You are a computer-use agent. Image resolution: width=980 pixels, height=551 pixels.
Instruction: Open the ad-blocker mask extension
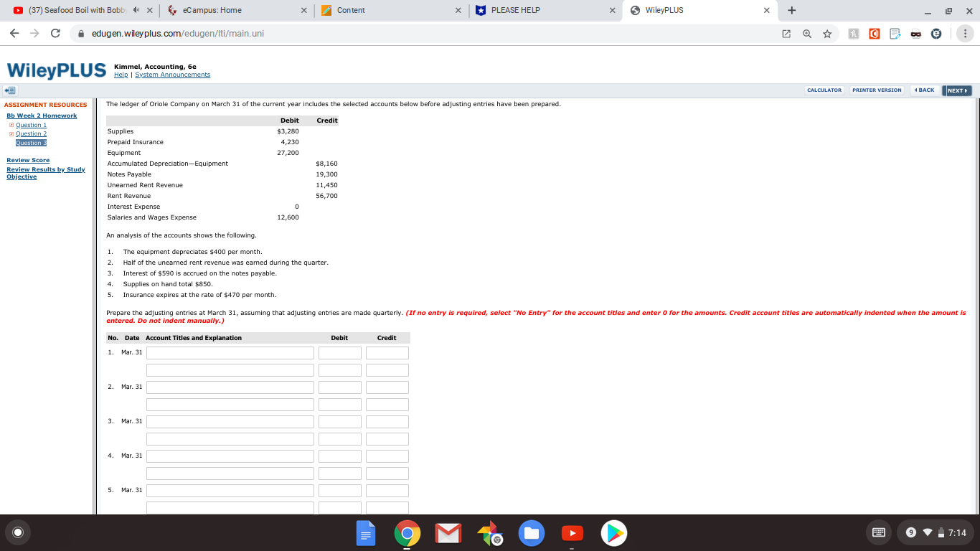[x=916, y=33]
